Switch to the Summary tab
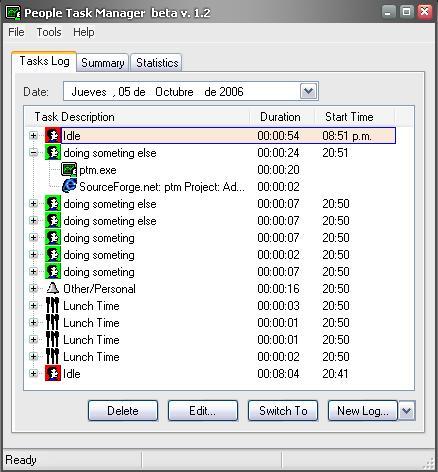438x472 pixels. tap(103, 63)
